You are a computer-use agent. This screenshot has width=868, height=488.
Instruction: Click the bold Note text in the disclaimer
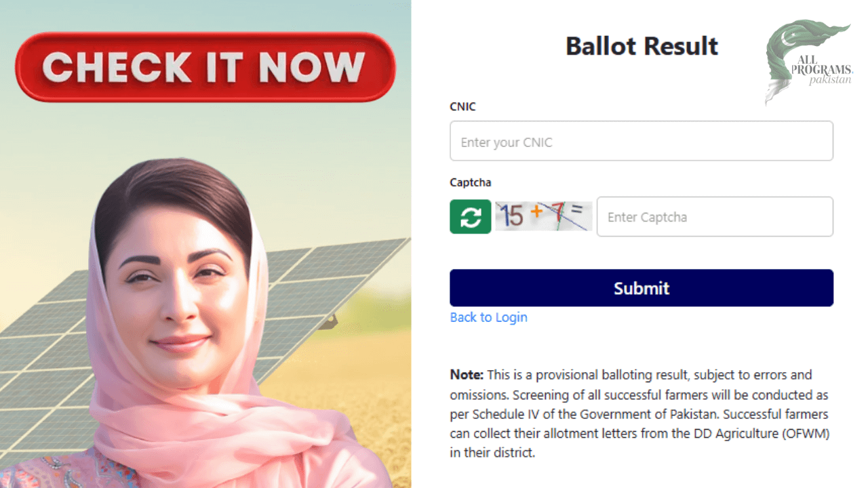point(465,374)
